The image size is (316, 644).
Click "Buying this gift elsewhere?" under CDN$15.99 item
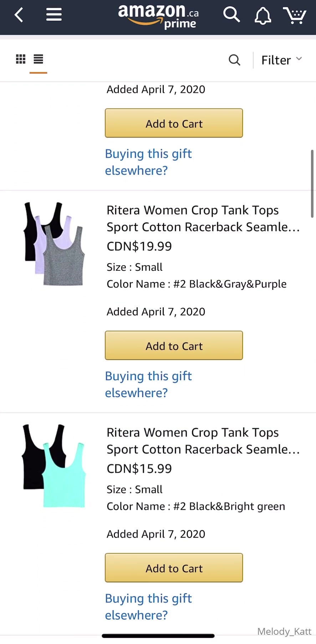(148, 607)
